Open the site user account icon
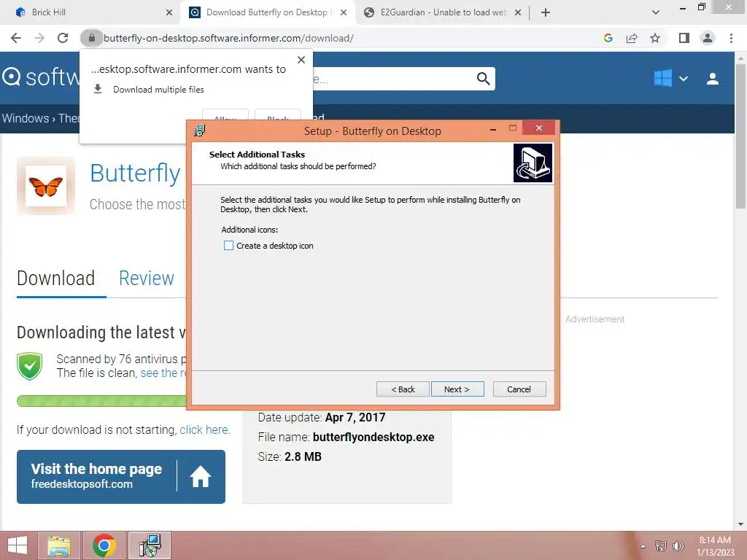 (x=713, y=79)
